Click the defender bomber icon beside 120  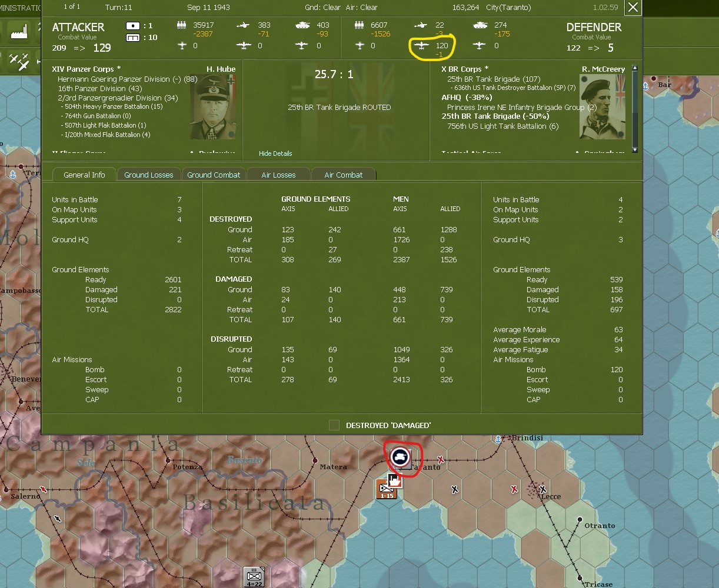[421, 46]
